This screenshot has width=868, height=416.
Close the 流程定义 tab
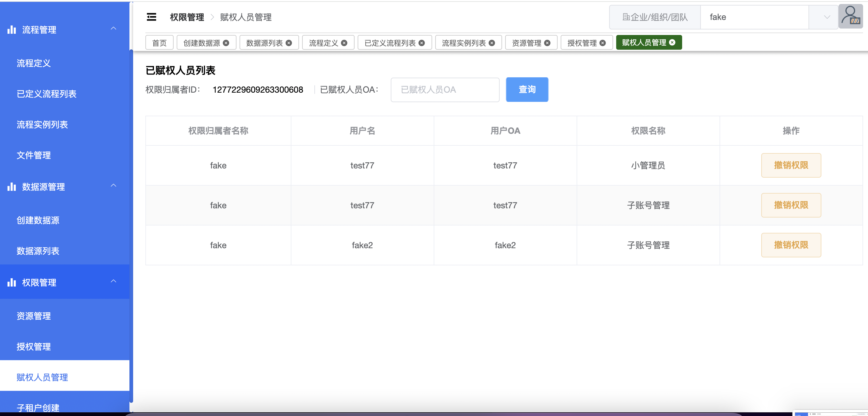(x=344, y=43)
